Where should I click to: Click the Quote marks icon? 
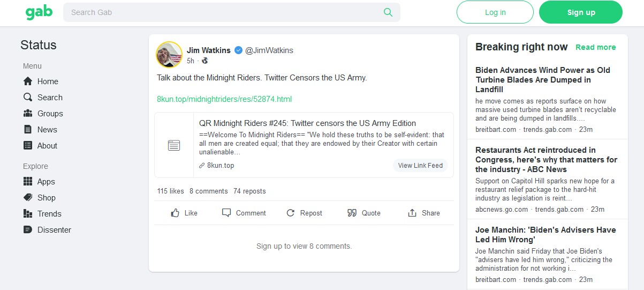[352, 213]
